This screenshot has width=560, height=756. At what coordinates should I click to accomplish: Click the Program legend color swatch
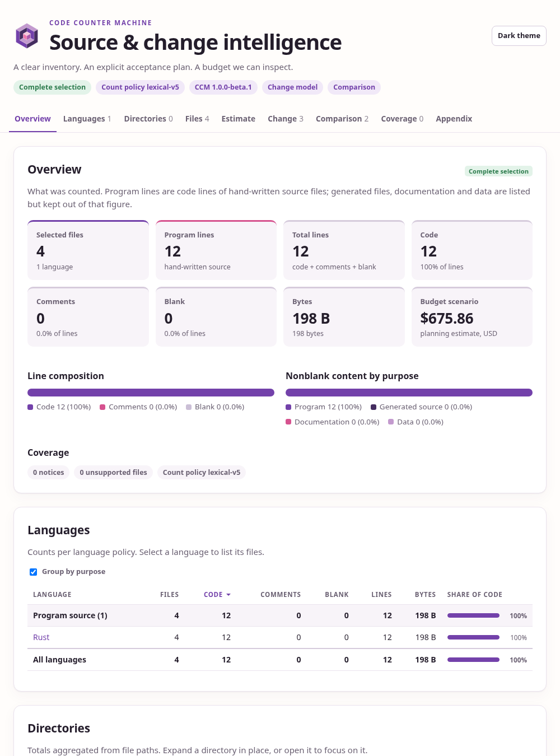pos(288,407)
